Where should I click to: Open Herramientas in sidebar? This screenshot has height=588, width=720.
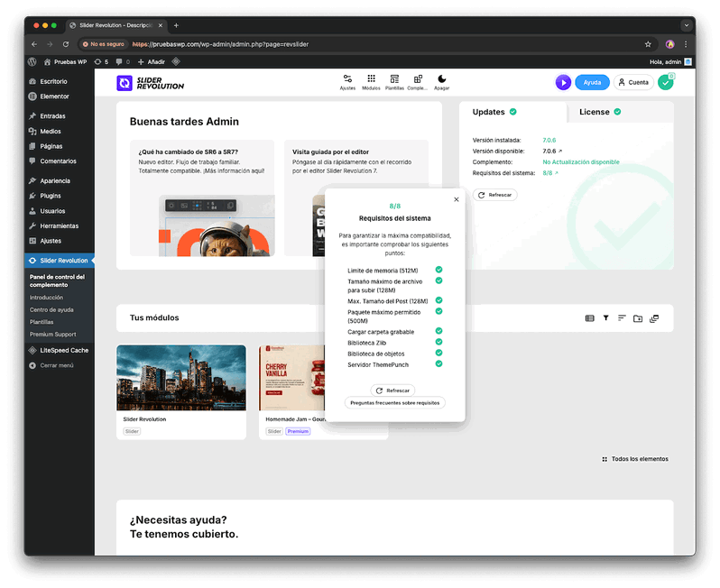click(59, 225)
